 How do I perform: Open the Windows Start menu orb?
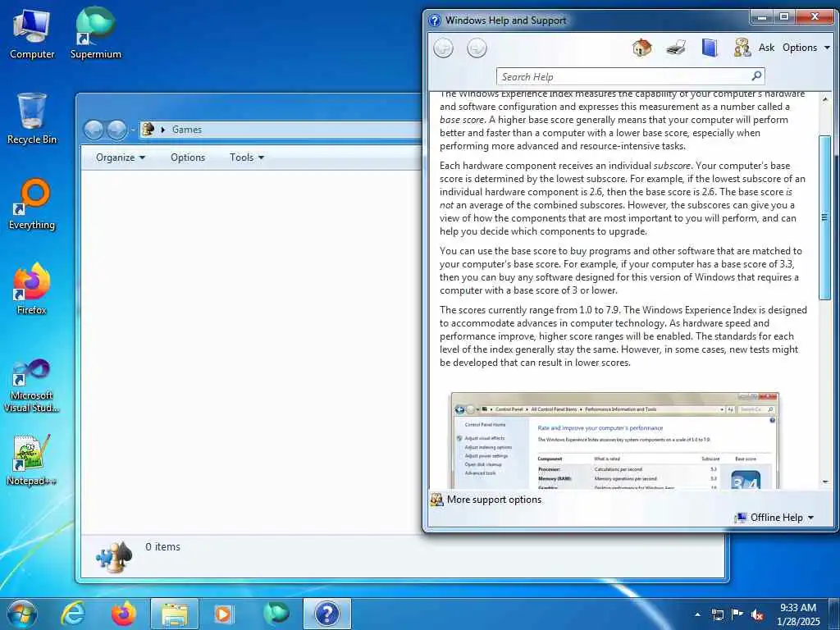click(22, 614)
